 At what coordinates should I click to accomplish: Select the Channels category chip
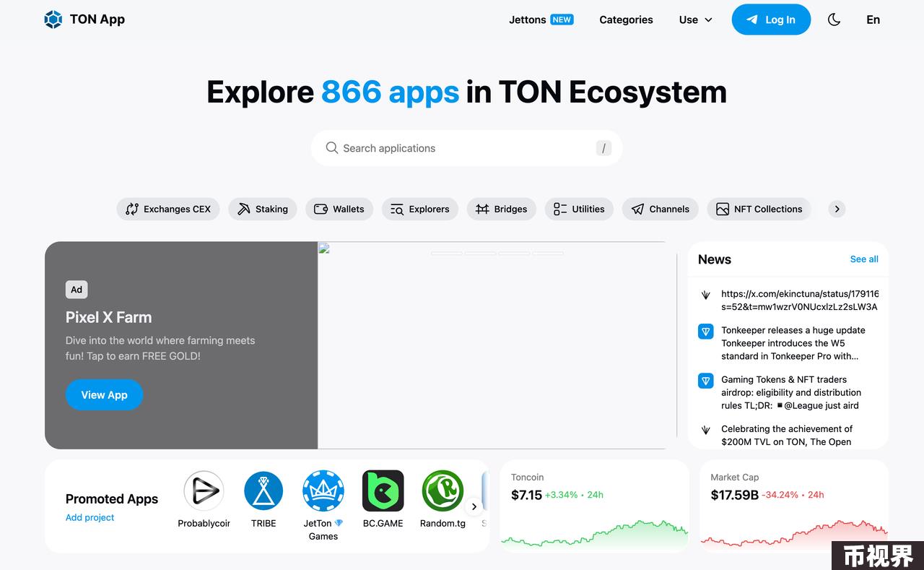click(x=660, y=209)
